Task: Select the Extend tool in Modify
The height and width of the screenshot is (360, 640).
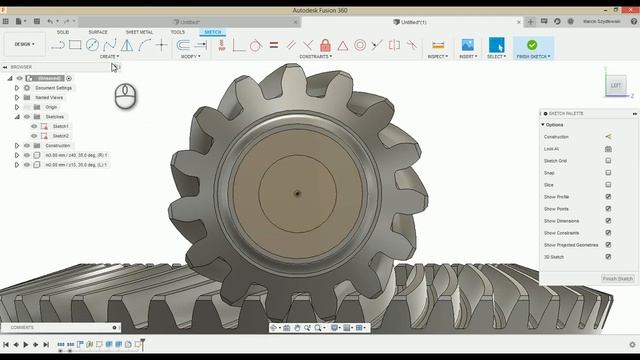Action: click(x=200, y=45)
